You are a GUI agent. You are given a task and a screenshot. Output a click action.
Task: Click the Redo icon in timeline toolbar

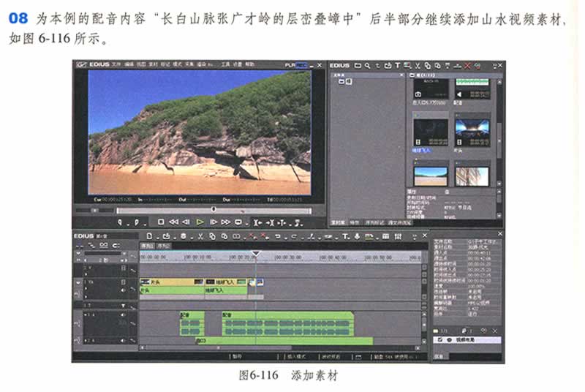[294, 236]
